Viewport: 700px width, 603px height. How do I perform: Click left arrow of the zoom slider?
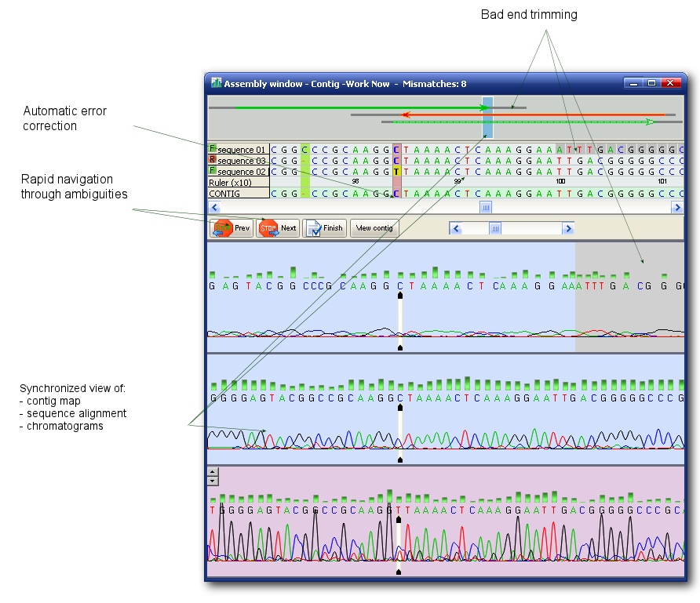tap(456, 228)
